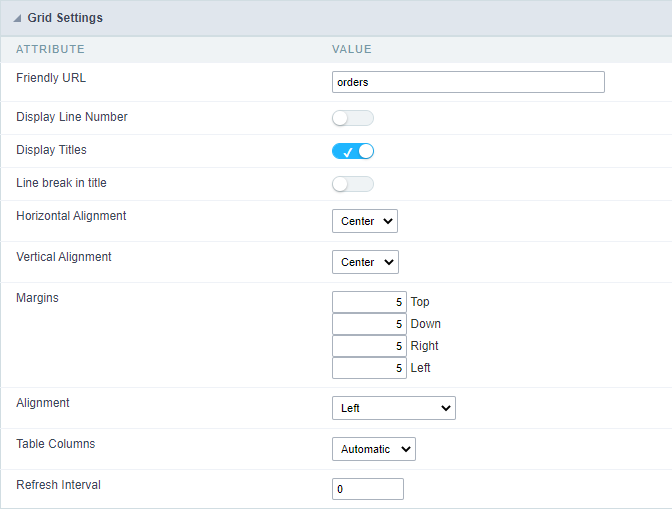
Task: Click the Down margin input field
Action: (x=369, y=323)
